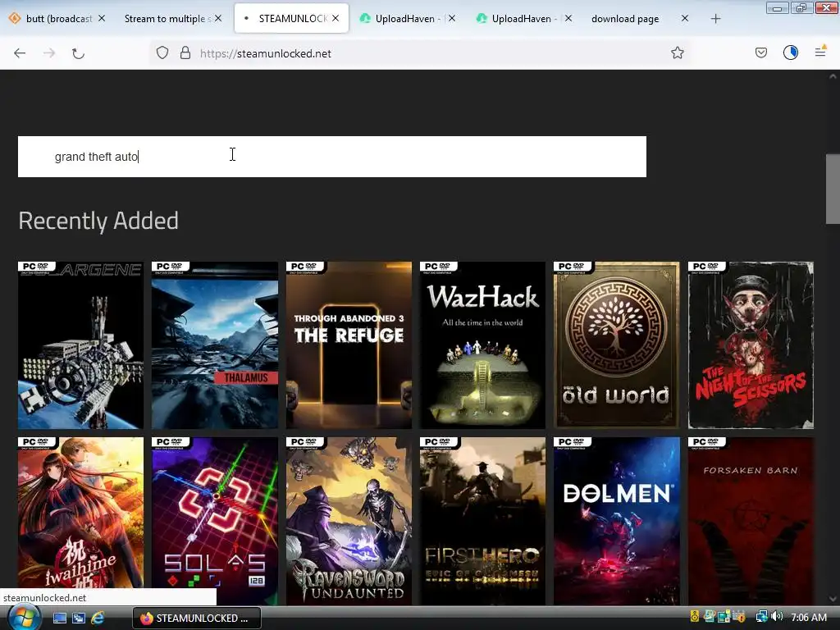Open the volume speaker tray icon
This screenshot has height=630, width=840.
pyautogui.click(x=778, y=617)
